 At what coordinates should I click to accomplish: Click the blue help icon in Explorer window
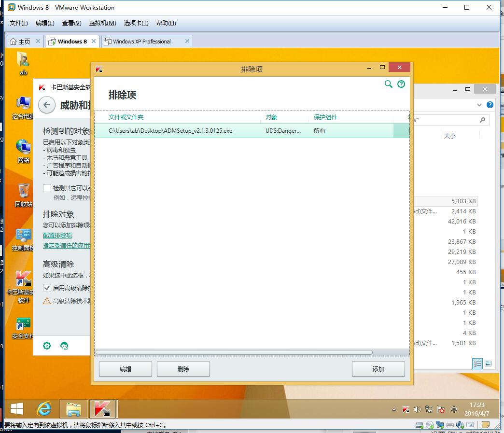click(x=490, y=105)
